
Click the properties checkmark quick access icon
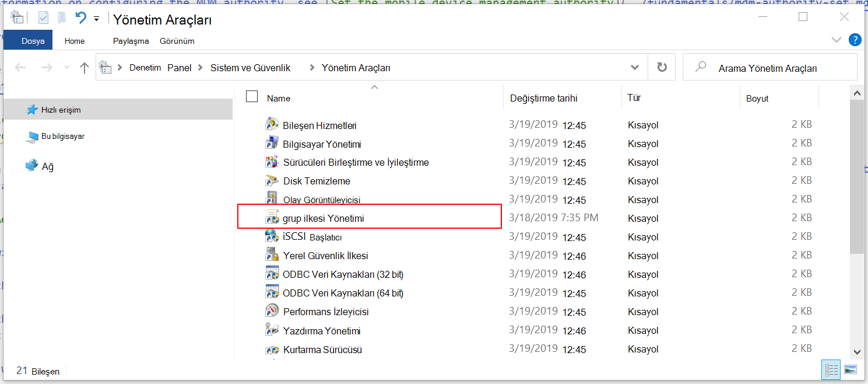44,18
